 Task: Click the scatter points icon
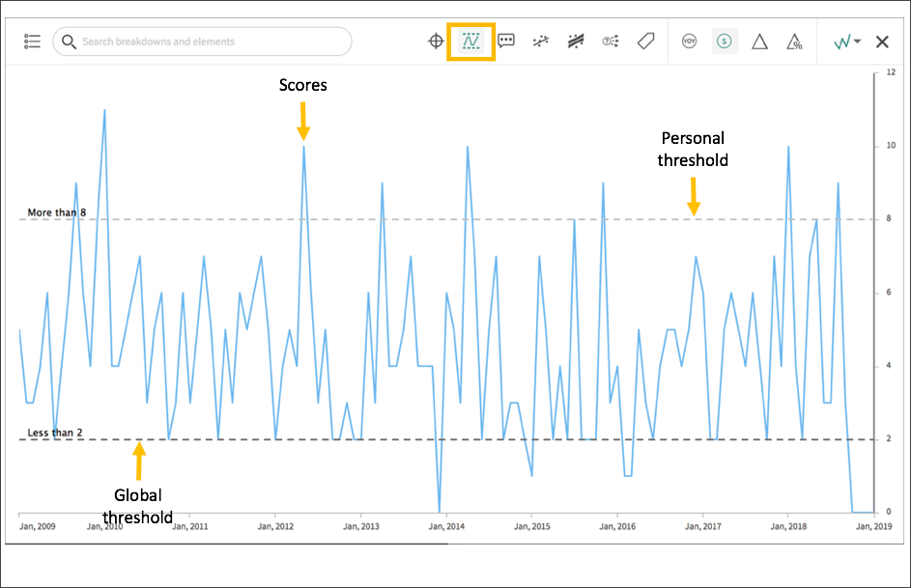540,41
